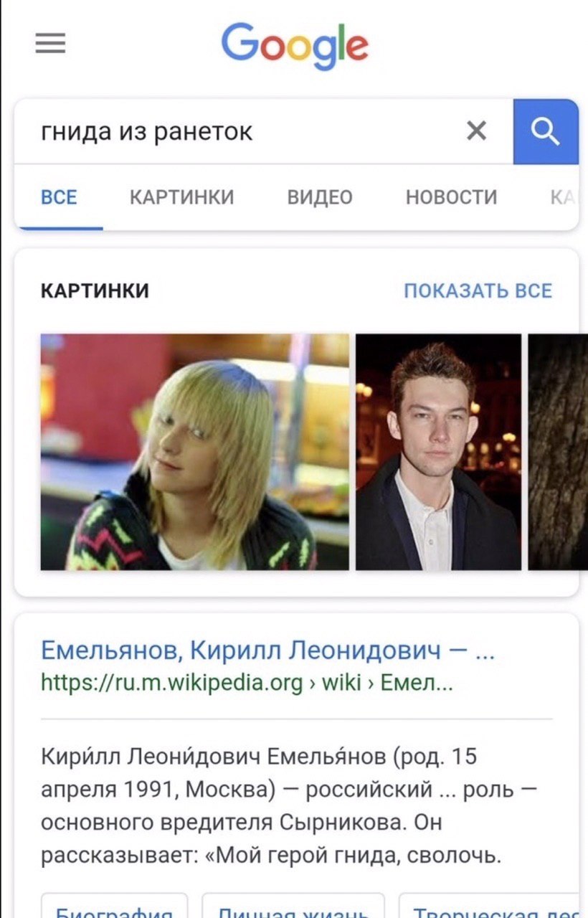Clear the search query with X icon
Screen dimensions: 588x918
coord(477,131)
